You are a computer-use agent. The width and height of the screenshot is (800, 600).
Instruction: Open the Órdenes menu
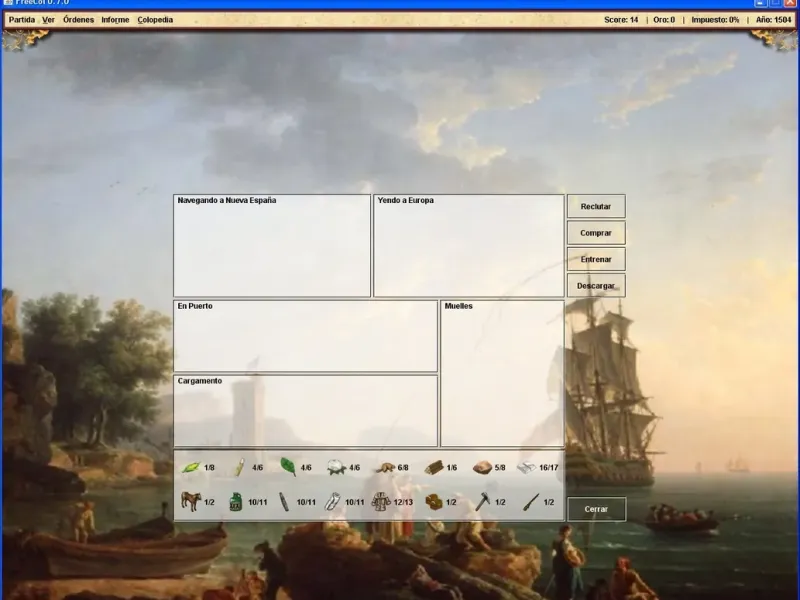pos(79,20)
